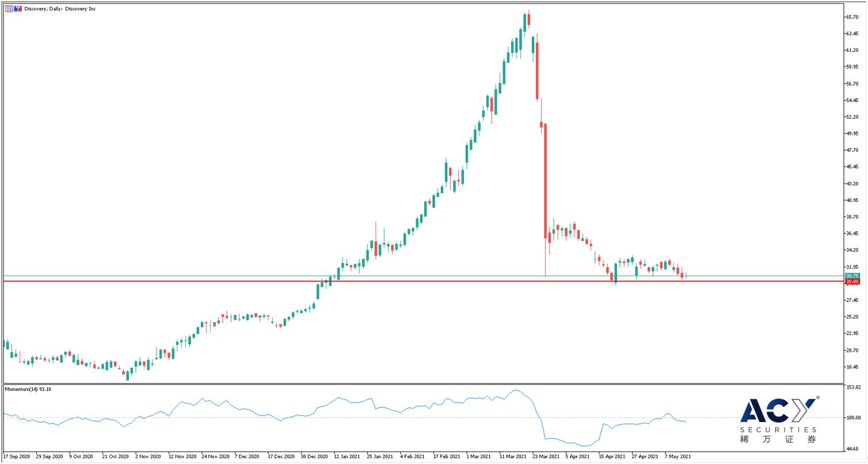Select the green 30.75 price tag
The width and height of the screenshot is (868, 464).
tap(852, 276)
